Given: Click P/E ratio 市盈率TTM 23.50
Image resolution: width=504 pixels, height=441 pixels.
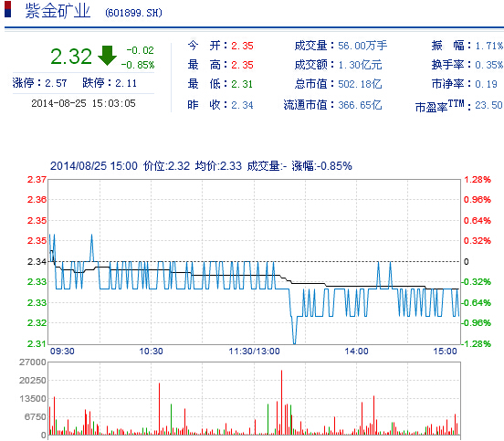Looking at the screenshot, I should [x=459, y=106].
